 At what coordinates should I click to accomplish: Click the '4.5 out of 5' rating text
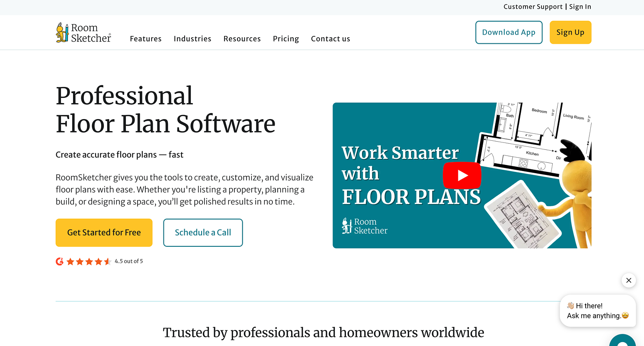(129, 261)
